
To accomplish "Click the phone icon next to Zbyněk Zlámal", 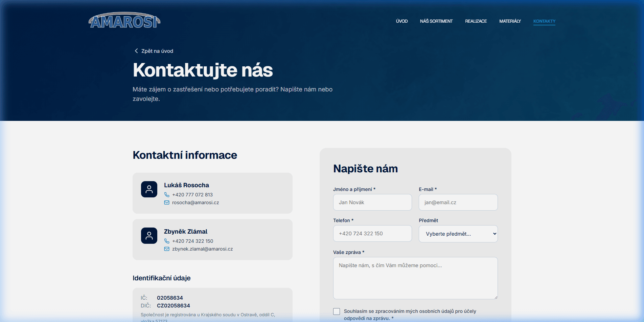I will [167, 241].
